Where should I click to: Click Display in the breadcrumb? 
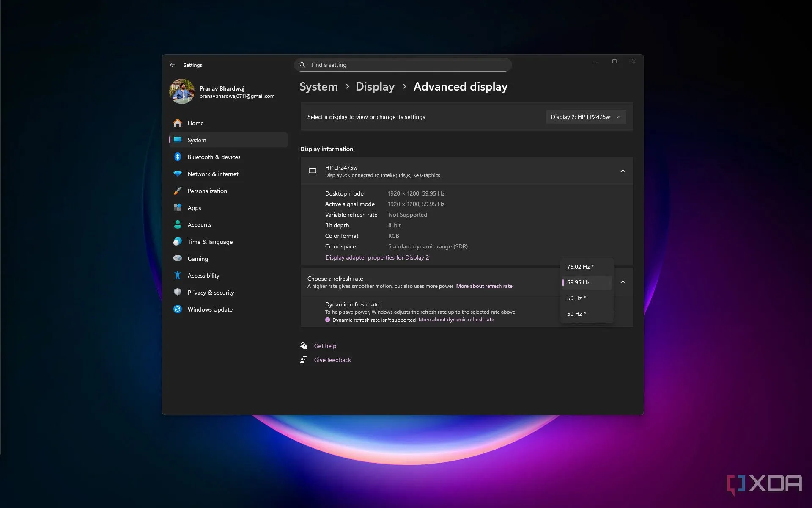tap(375, 87)
